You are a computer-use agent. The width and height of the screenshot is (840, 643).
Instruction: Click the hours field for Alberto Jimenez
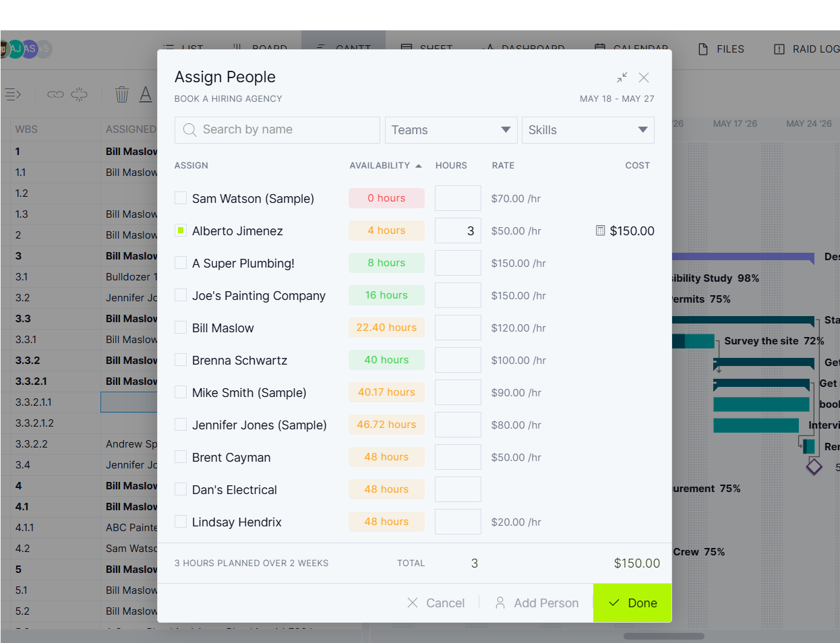pos(458,231)
